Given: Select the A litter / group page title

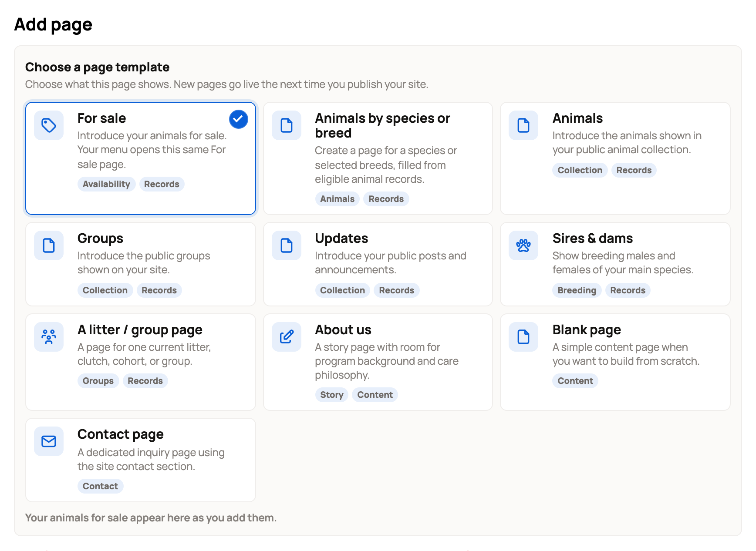Looking at the screenshot, I should pyautogui.click(x=140, y=330).
